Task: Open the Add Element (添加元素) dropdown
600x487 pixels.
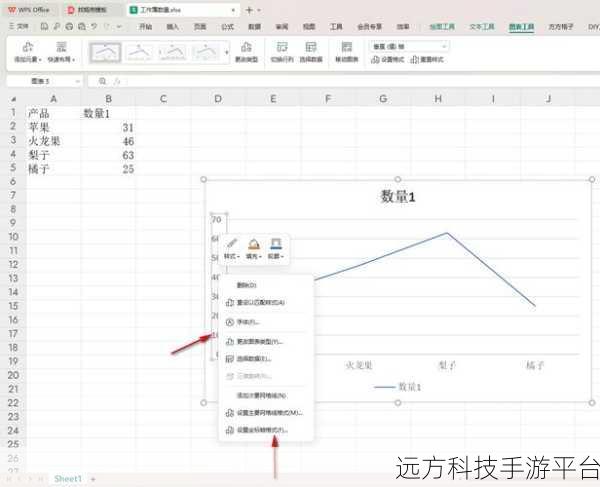Action: (28, 52)
